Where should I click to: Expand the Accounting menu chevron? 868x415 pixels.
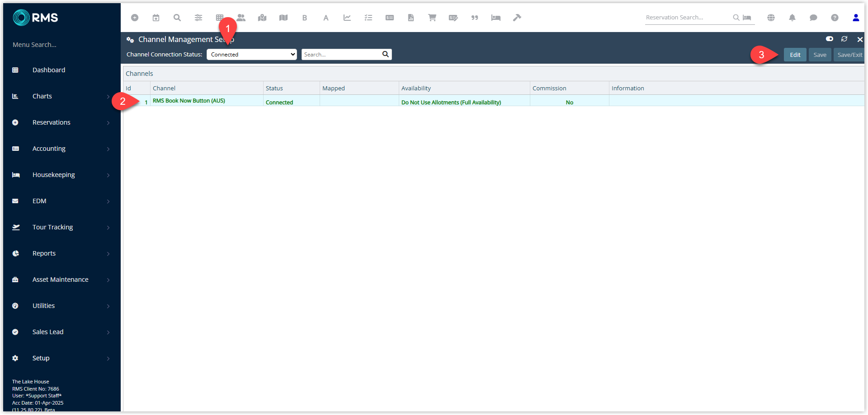point(108,149)
